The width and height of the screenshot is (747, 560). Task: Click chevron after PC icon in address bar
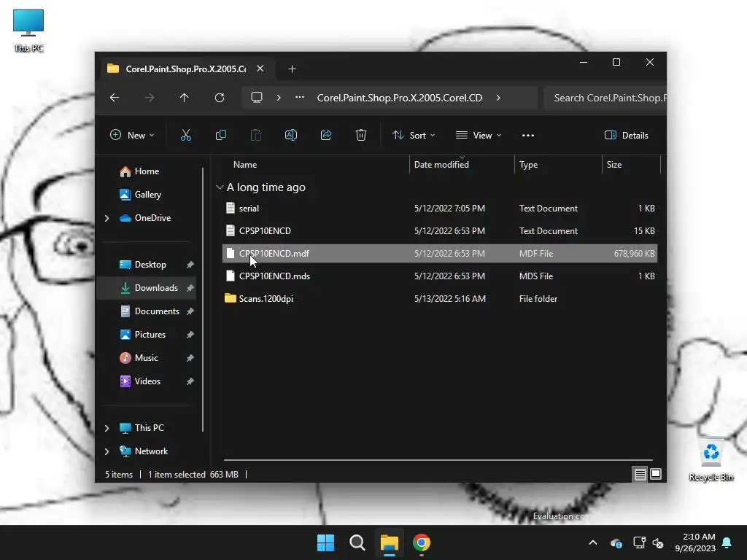tap(279, 98)
